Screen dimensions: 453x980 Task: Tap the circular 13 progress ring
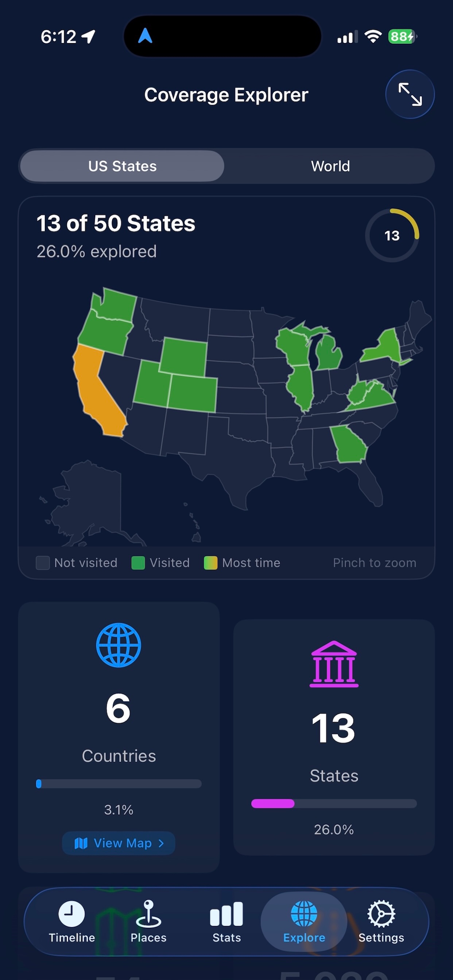392,236
